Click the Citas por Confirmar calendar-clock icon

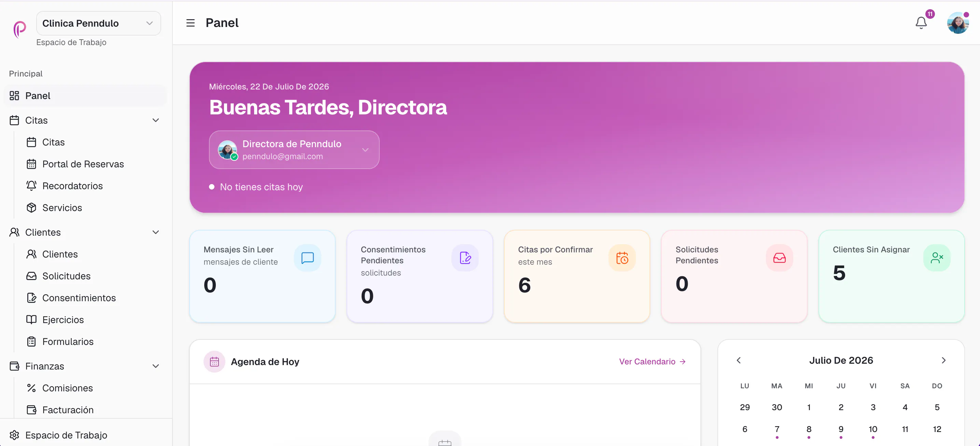(622, 257)
